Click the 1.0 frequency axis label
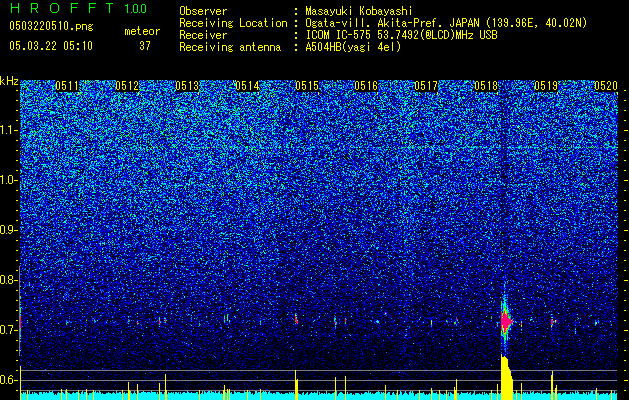Viewport: 629px width, 400px height. point(9,180)
